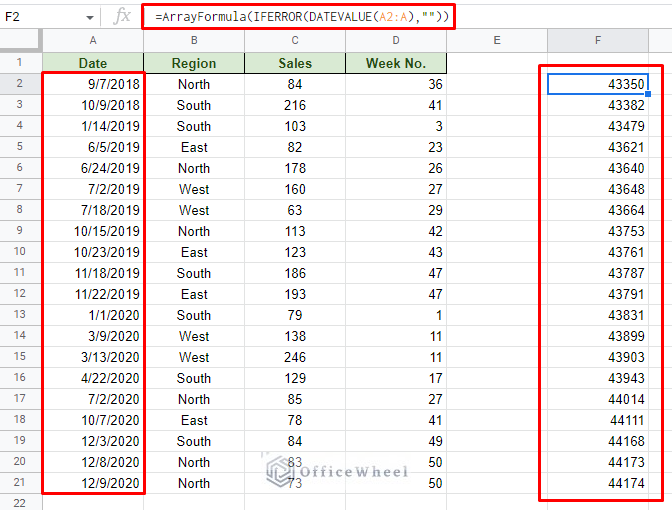The image size is (672, 510).
Task: Click Sales value 193
Action: point(295,294)
